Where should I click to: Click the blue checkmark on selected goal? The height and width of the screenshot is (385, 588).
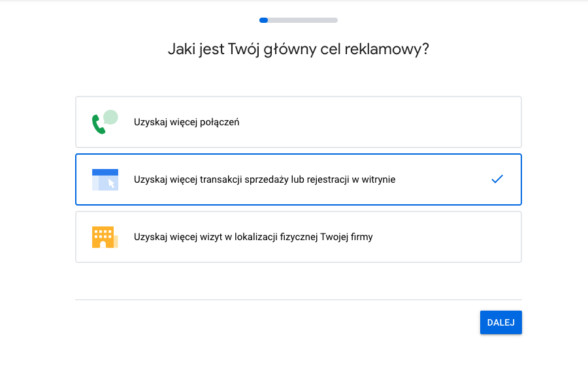click(497, 179)
